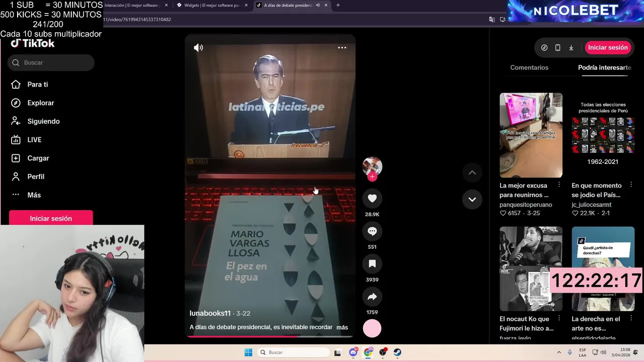Open Steam from the taskbar
Screen dimensions: 644x362
pos(397,352)
